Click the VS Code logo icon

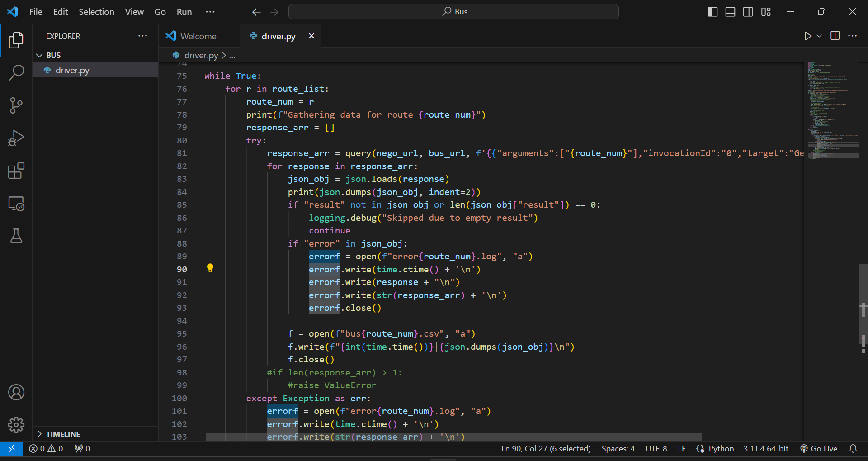[12, 12]
